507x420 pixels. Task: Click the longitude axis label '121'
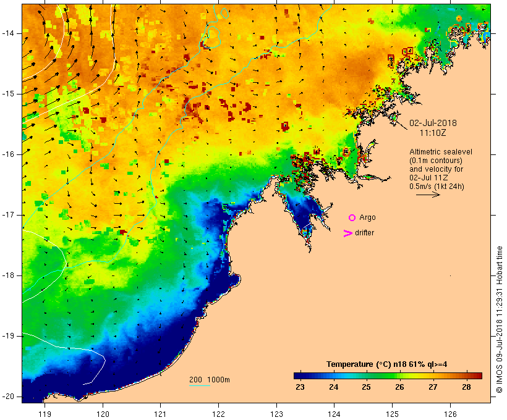tap(160, 414)
